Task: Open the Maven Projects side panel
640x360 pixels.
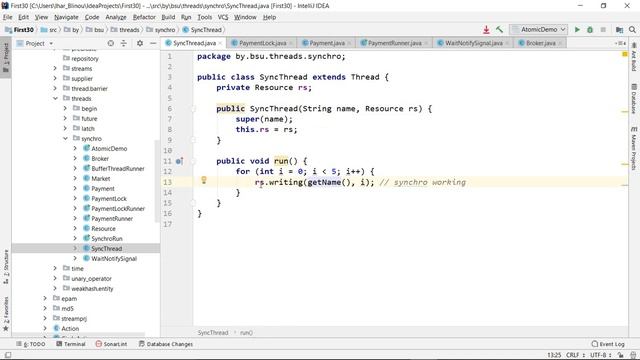Action: (x=634, y=148)
